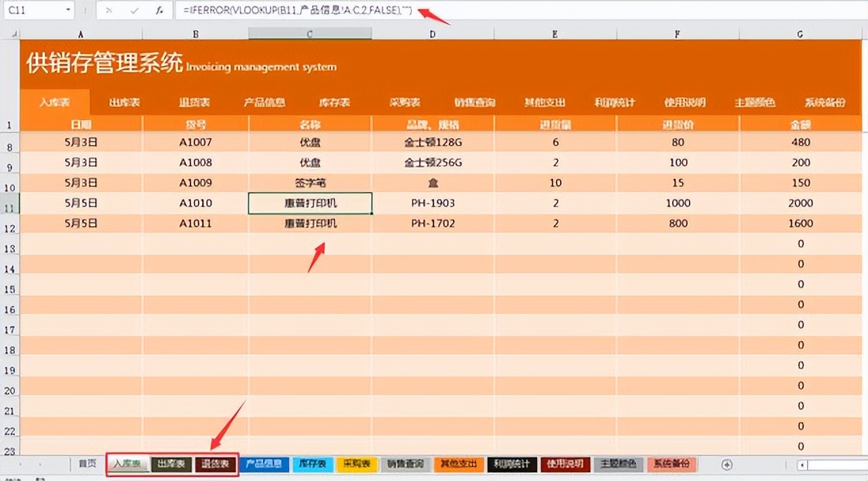Image resolution: width=868 pixels, height=481 pixels.
Task: Click the 退货表 navigation button in the header
Action: (x=193, y=102)
